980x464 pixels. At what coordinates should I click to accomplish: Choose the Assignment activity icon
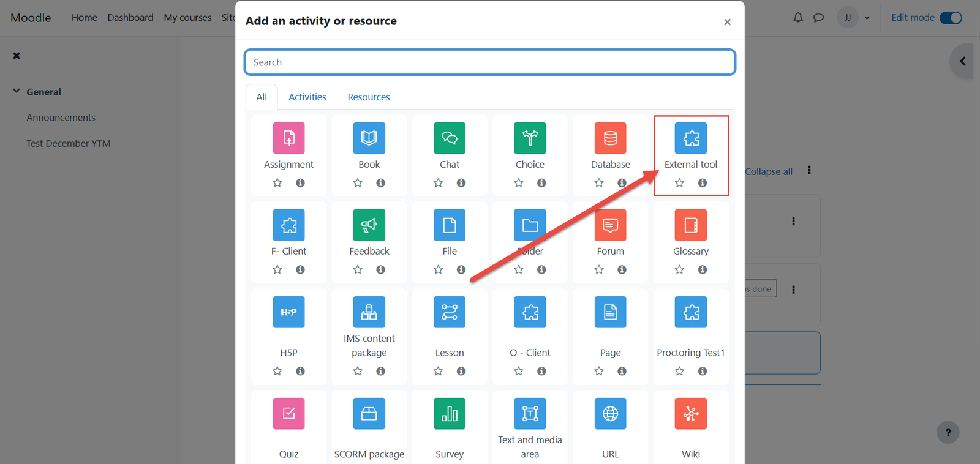tap(288, 138)
